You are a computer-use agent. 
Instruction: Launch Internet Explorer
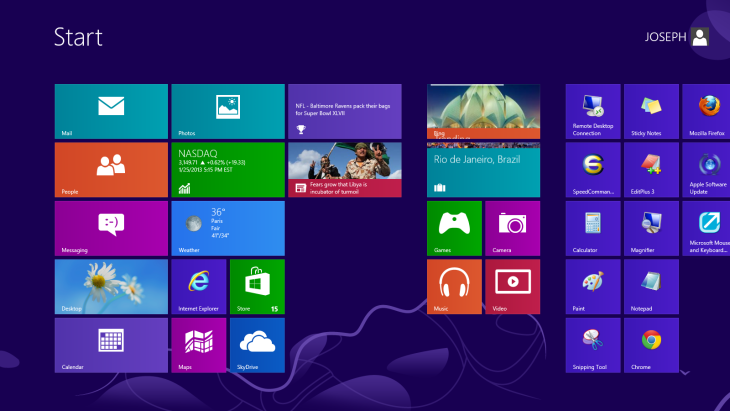(x=198, y=286)
